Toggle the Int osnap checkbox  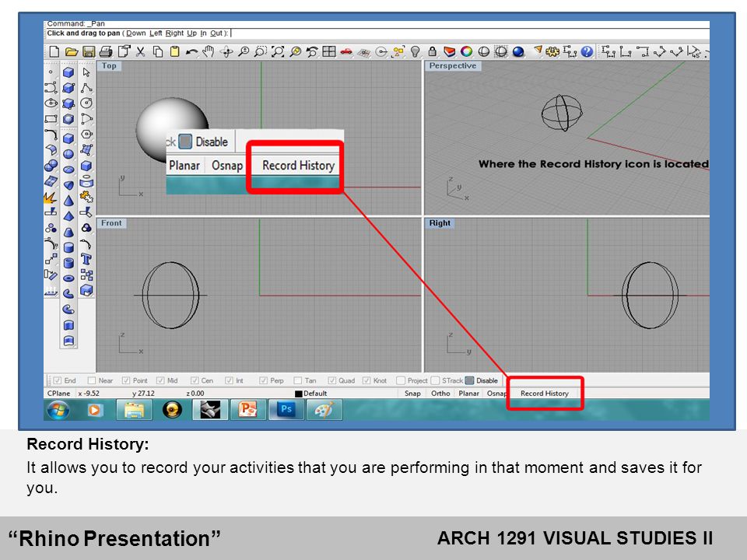229,380
